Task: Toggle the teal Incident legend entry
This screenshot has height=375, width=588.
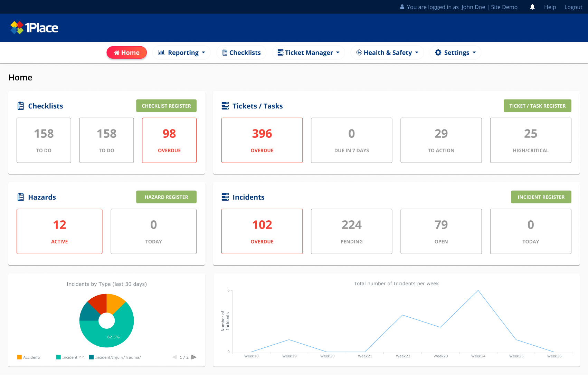Action: pos(70,357)
